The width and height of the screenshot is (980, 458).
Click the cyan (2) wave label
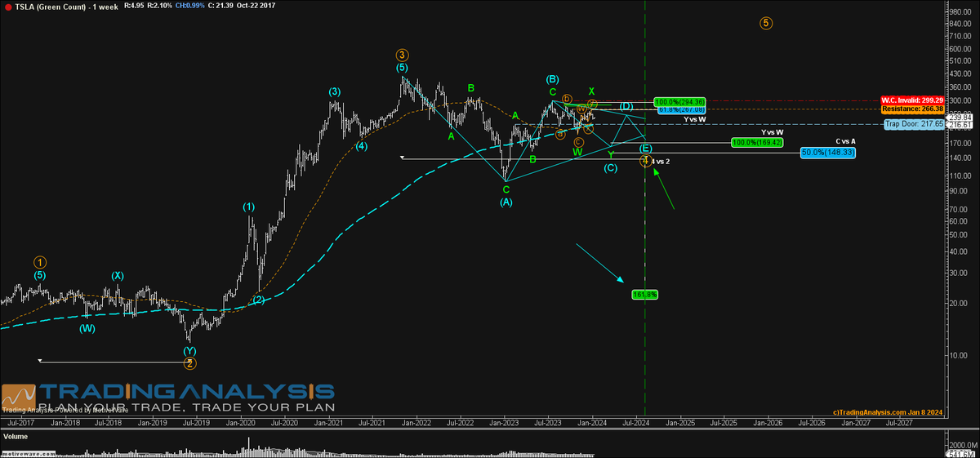point(258,300)
